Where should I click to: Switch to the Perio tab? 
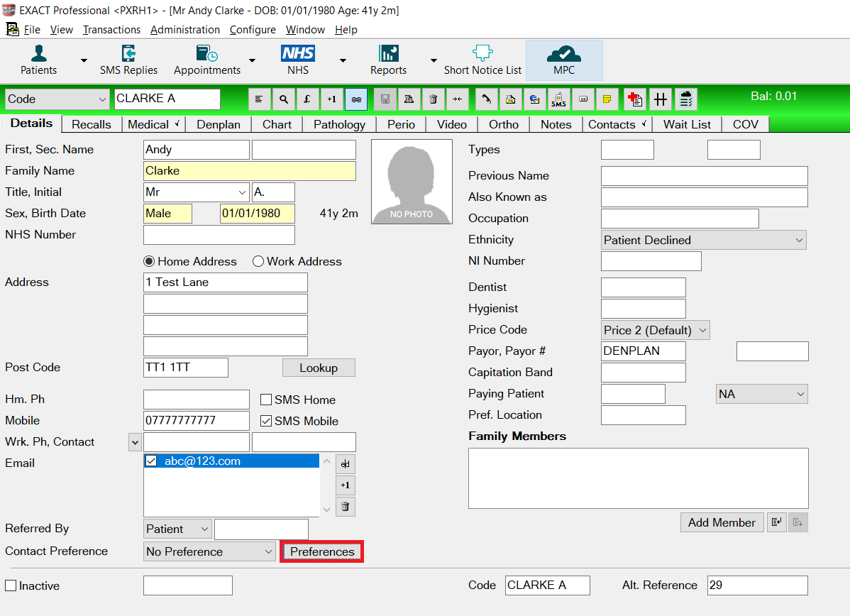401,125
